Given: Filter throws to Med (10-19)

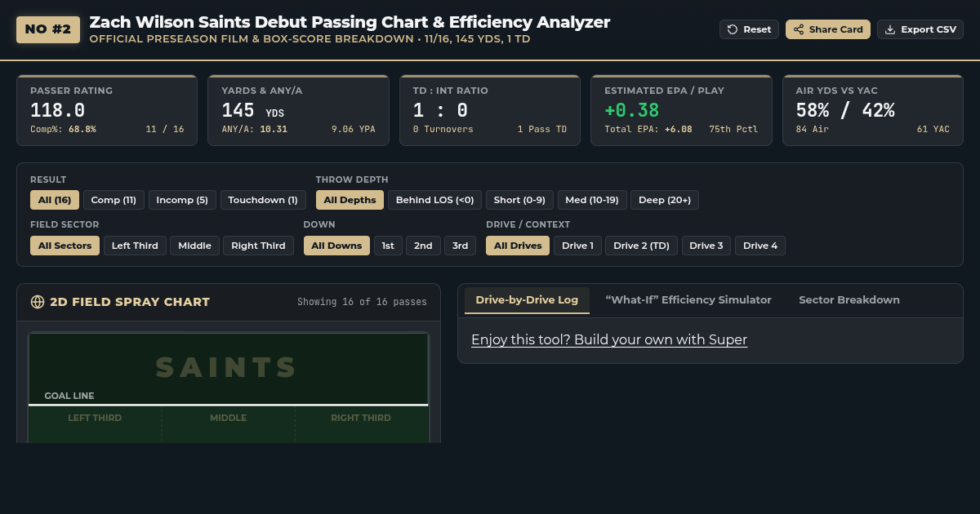Looking at the screenshot, I should tap(592, 200).
